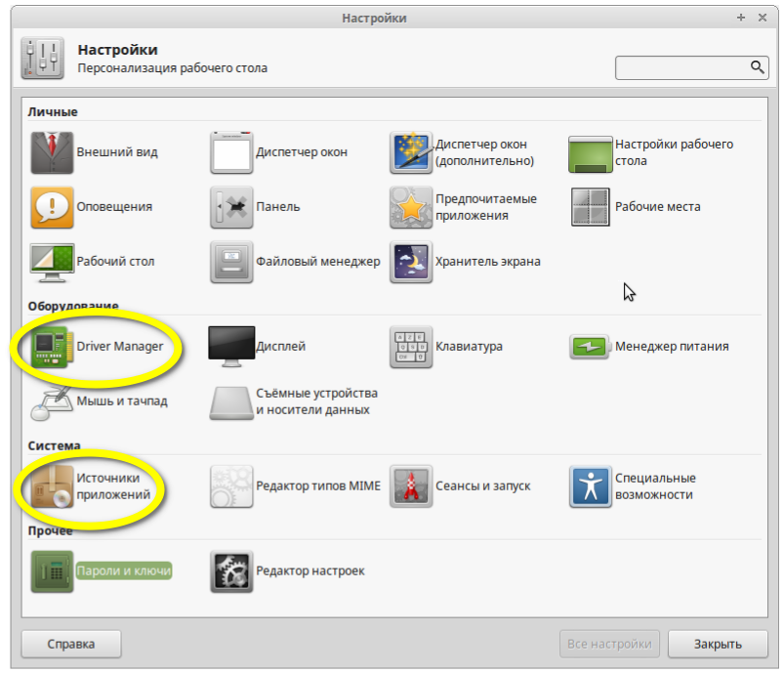The image size is (784, 674).
Task: Open Файловый менеджер cabinet icon
Action: (x=231, y=262)
